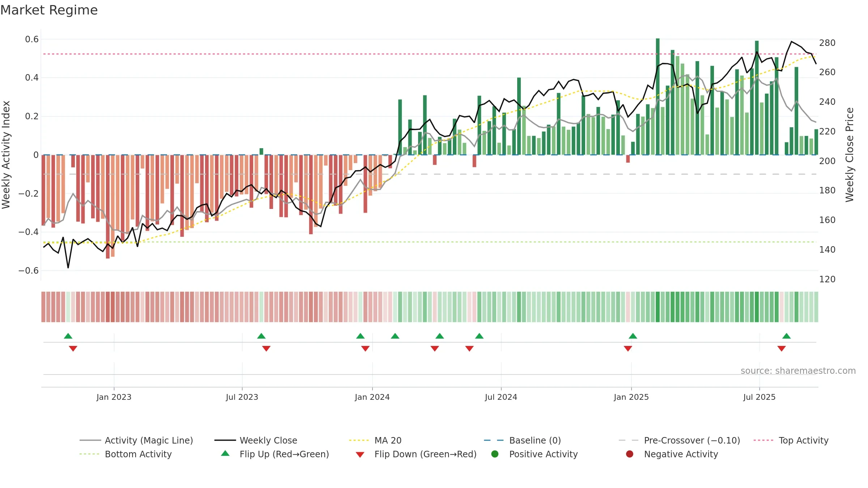
Task: Toggle the Weekly Close legend entry
Action: 256,440
